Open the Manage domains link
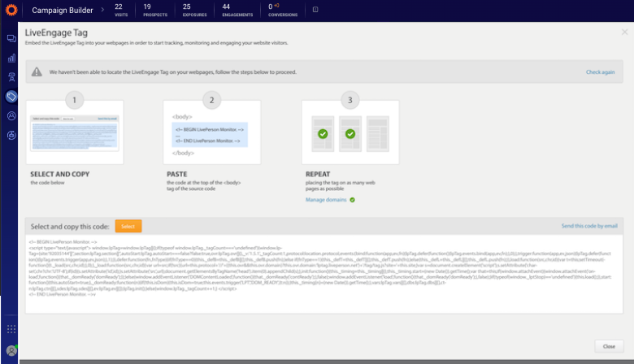Image resolution: width=634 pixels, height=364 pixels. 326,200
